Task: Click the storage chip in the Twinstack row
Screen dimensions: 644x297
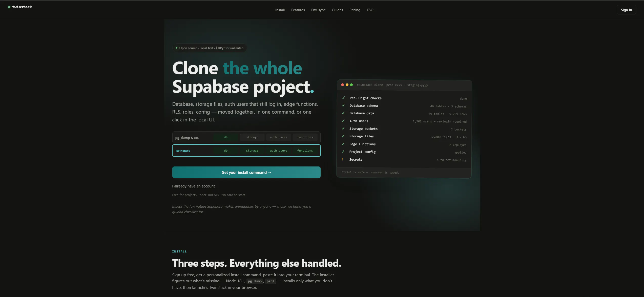Action: 252,151
